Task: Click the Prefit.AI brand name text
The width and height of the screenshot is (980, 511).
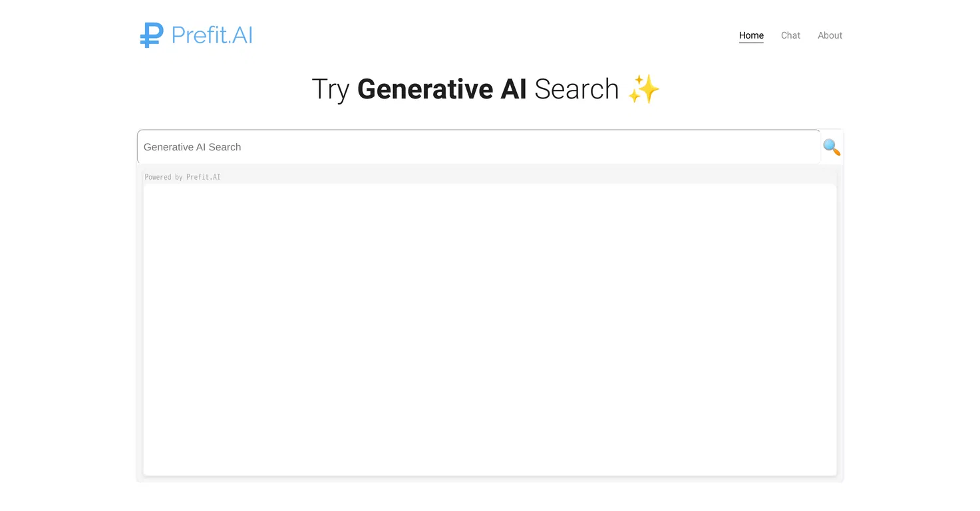Action: 212,35
